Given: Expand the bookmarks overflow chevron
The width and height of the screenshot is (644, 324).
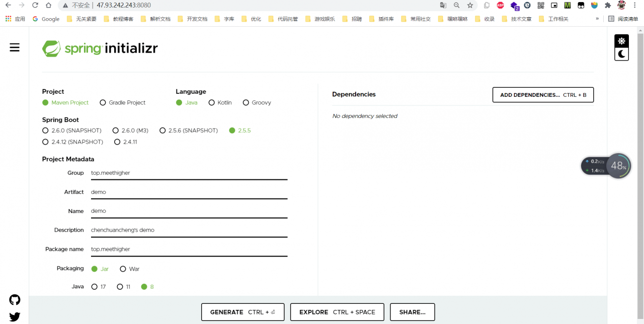Looking at the screenshot, I should 597,19.
